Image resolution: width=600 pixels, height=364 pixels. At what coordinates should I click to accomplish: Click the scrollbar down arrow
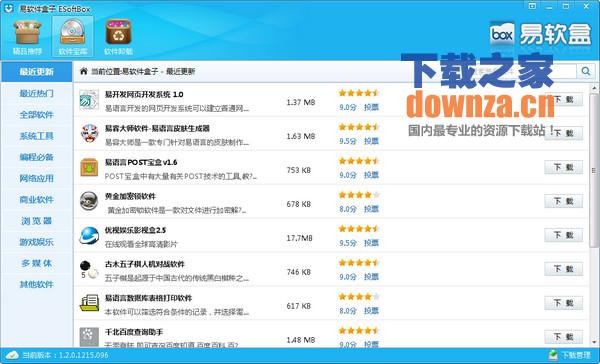[x=594, y=342]
